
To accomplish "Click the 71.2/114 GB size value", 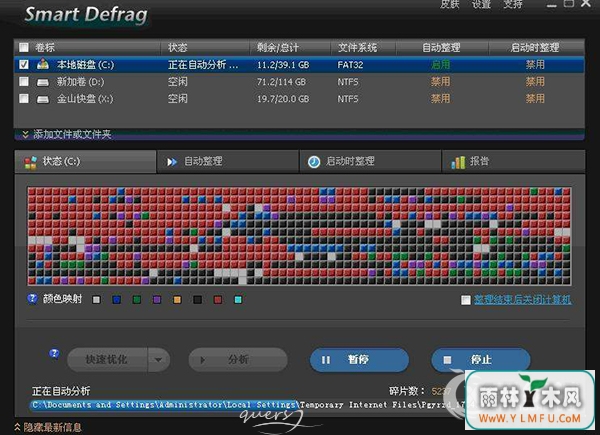I will pyautogui.click(x=281, y=82).
